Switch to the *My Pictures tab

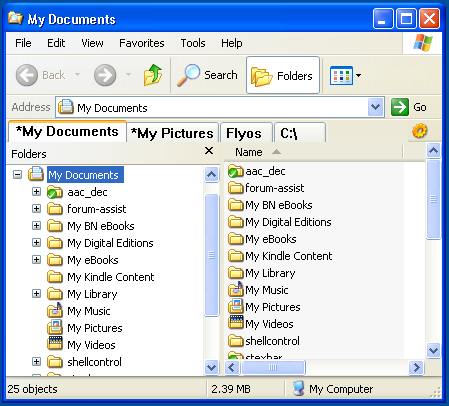pyautogui.click(x=172, y=133)
